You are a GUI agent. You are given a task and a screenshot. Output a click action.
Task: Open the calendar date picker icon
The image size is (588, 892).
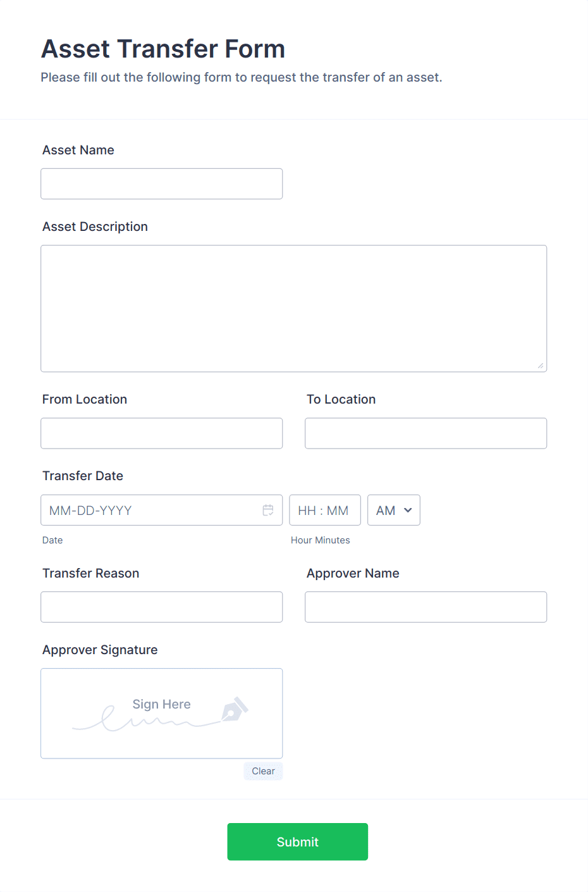267,510
